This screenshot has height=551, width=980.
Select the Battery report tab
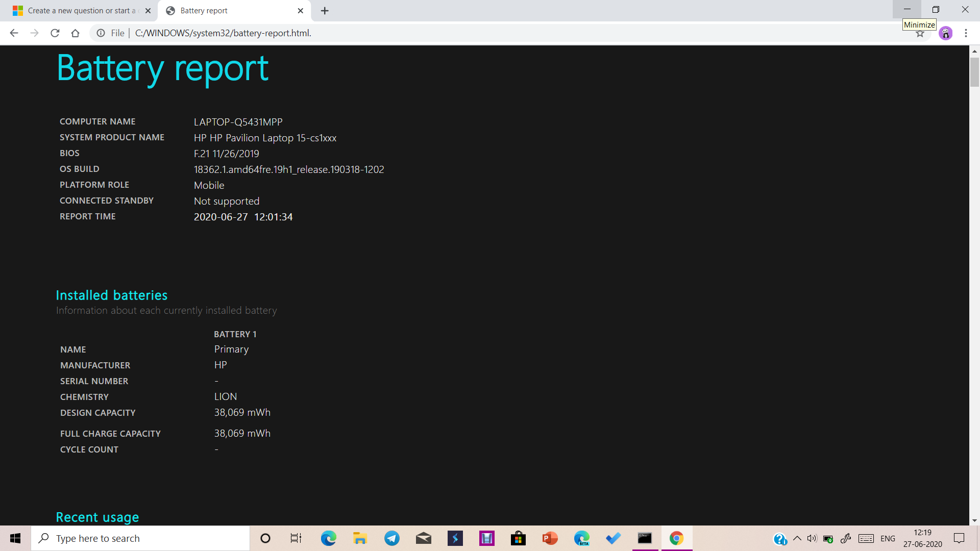[235, 11]
